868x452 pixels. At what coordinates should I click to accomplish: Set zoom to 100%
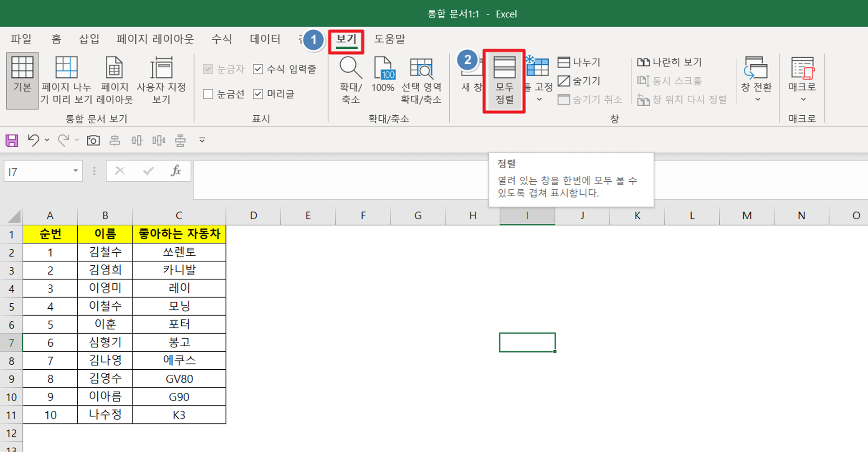pyautogui.click(x=383, y=75)
